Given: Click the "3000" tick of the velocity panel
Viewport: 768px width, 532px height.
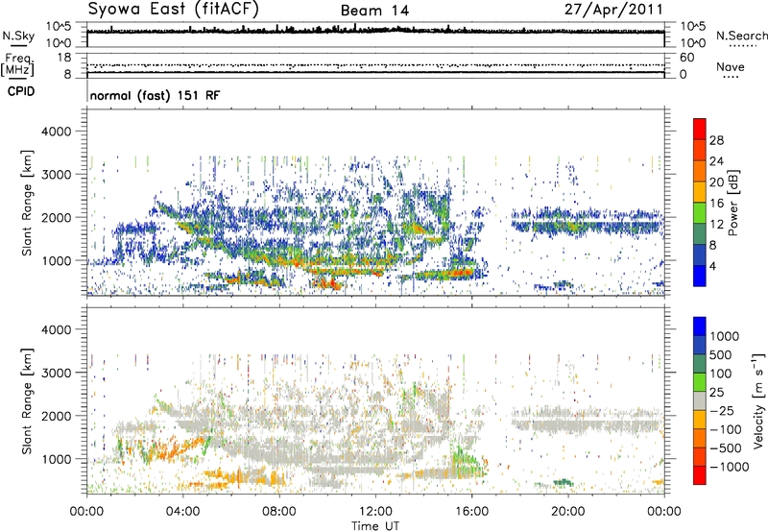Looking at the screenshot, I should (57, 373).
